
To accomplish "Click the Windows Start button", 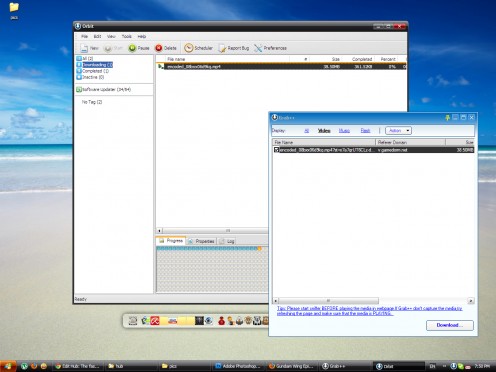I will coord(8,366).
